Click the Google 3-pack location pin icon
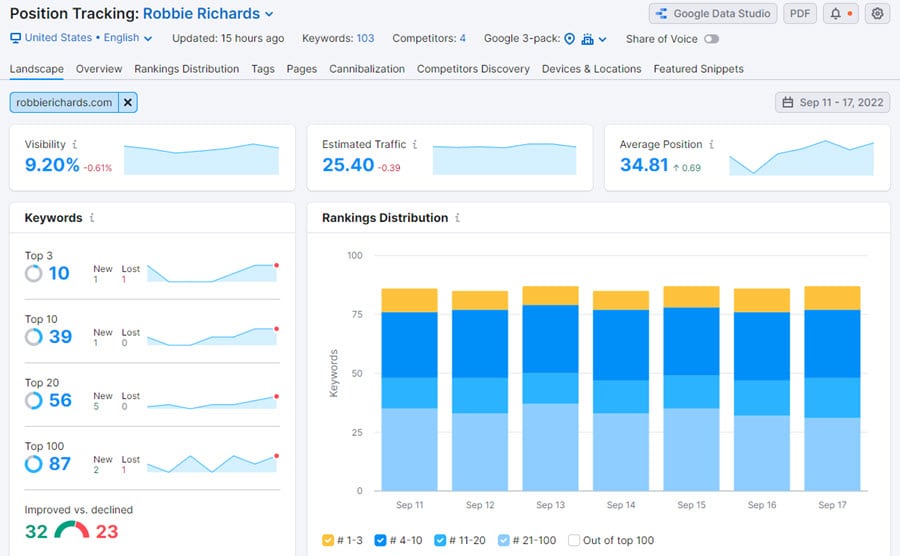The image size is (900, 556). 569,39
